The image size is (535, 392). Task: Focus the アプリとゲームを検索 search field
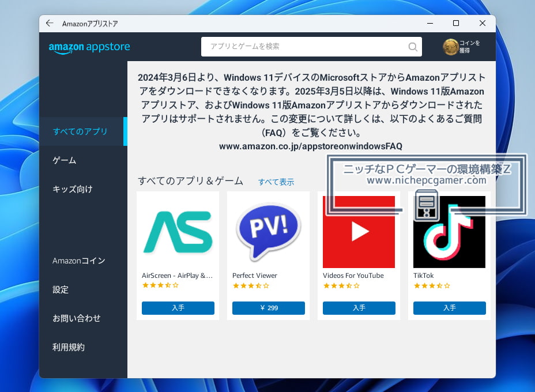tap(311, 47)
